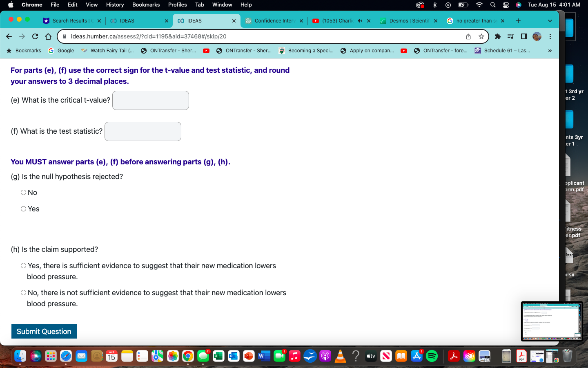Screen dimensions: 588x368
Task: Open the Bookmarks menu in the menu bar
Action: pos(146,4)
